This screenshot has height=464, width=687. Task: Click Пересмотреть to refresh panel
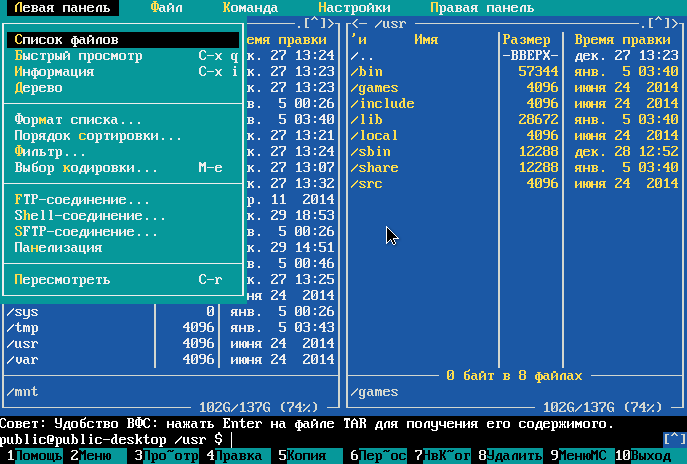click(x=62, y=280)
